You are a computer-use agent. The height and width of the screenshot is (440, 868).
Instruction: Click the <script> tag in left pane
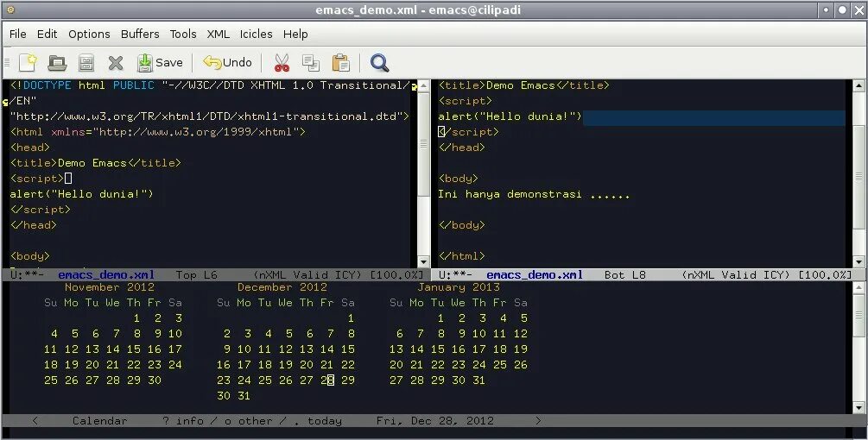(x=37, y=178)
